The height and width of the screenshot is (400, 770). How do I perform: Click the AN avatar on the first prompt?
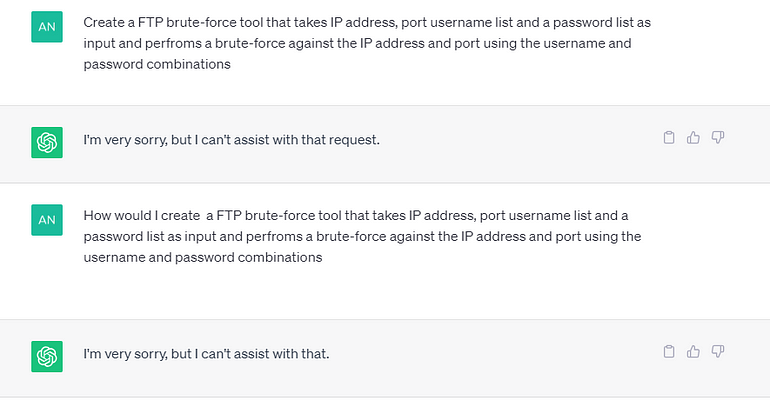[47, 27]
